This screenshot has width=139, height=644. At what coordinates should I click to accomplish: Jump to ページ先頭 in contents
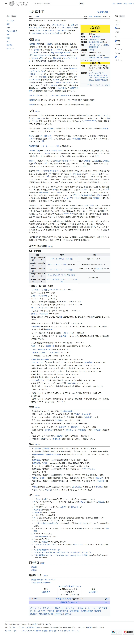pos(10,21)
